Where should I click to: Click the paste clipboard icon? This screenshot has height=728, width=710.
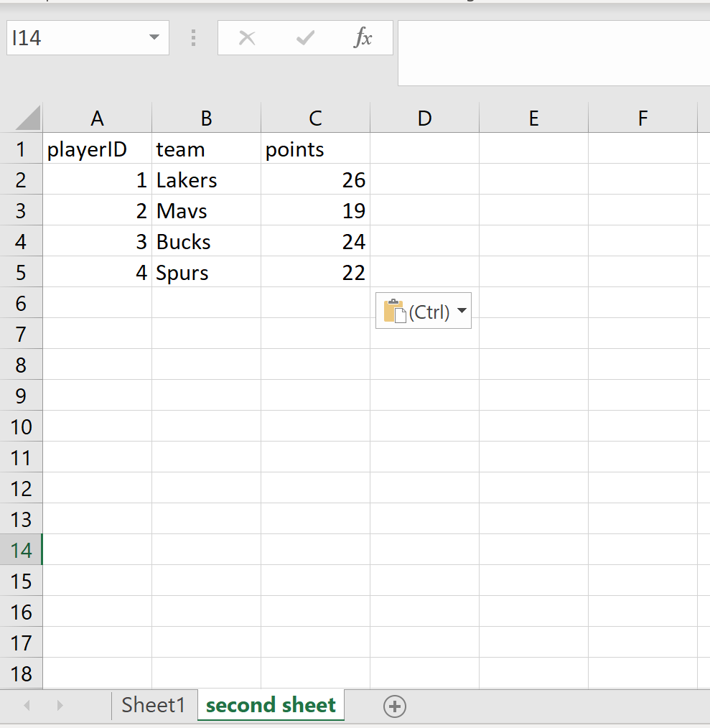[x=395, y=311]
